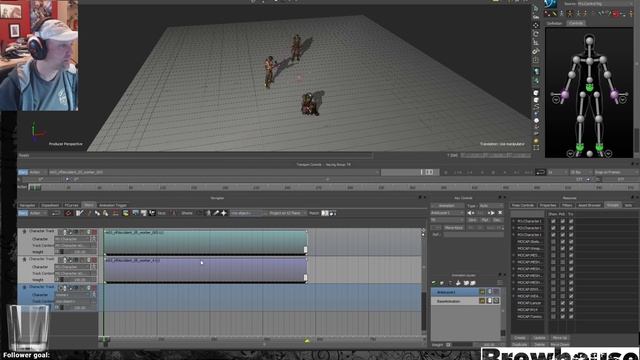The image size is (640, 360).
Task: Click the delete key X icon in Key Controls
Action: [500, 213]
